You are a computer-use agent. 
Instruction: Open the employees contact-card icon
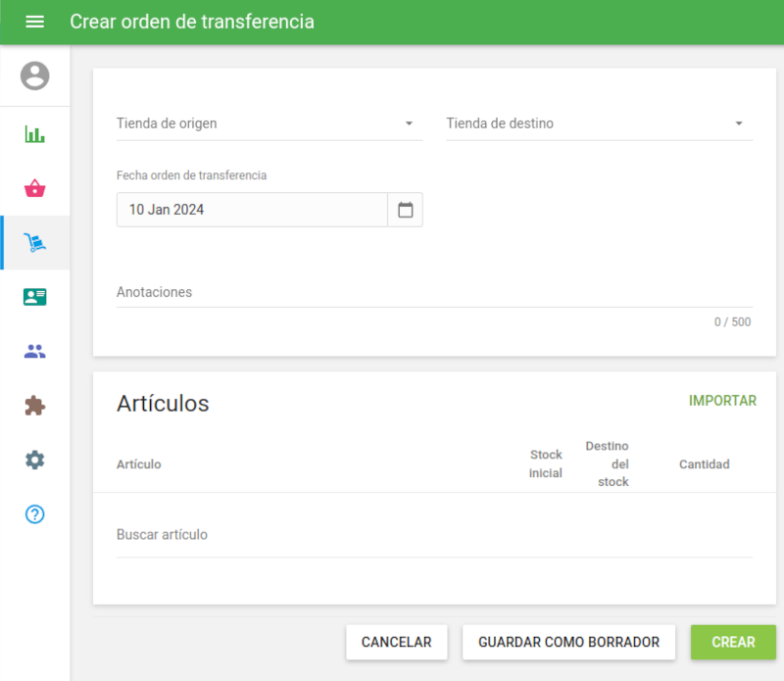pyautogui.click(x=35, y=296)
